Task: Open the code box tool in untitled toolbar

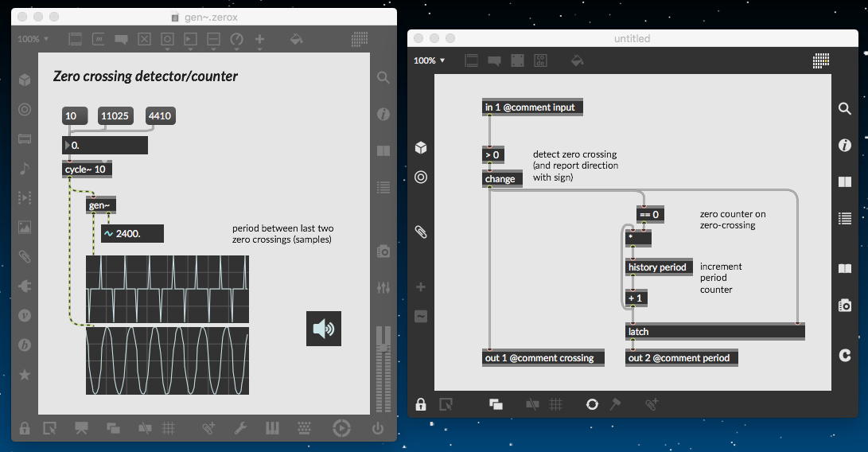Action: click(540, 61)
